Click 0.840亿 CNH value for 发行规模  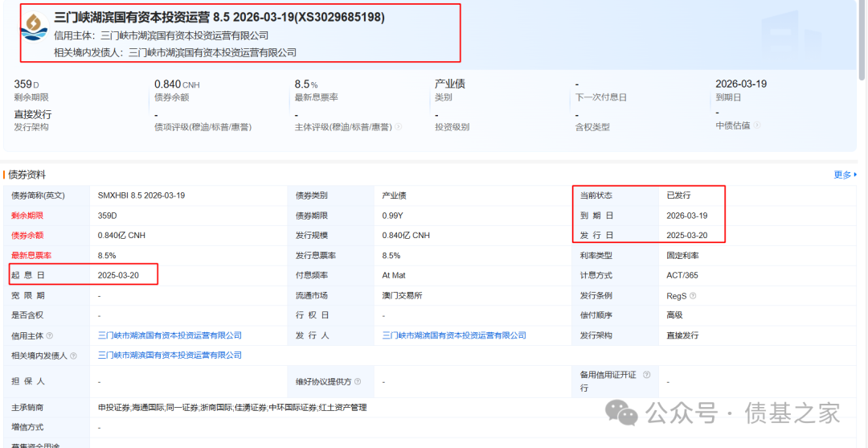click(x=406, y=236)
